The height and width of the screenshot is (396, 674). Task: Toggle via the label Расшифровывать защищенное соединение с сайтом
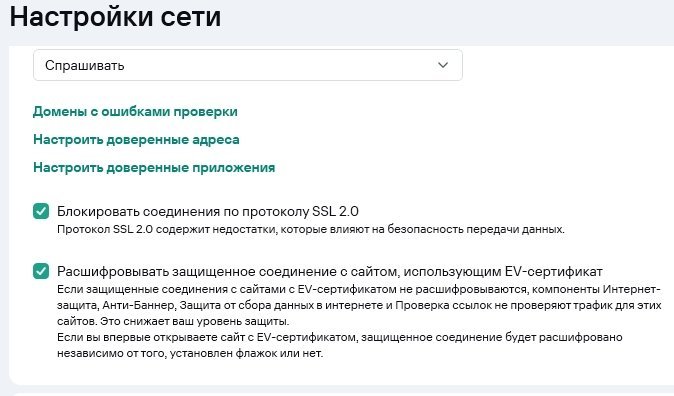330,272
